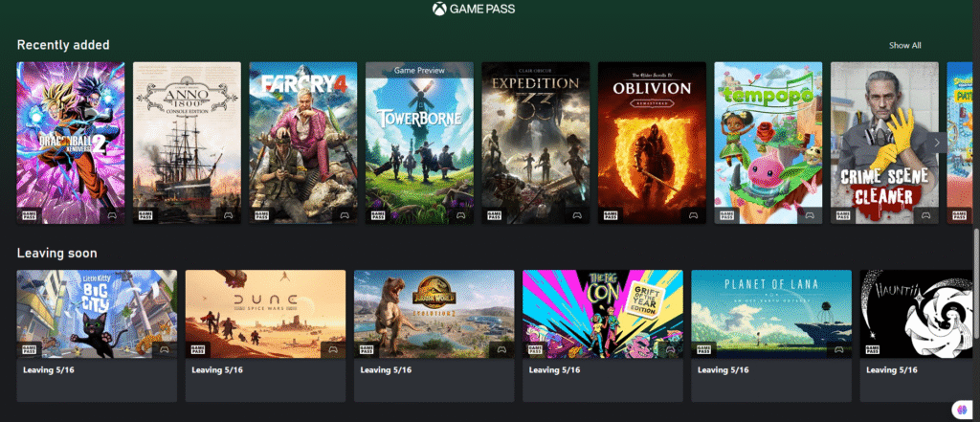Click controller icon on The Big Con
Image resolution: width=980 pixels, height=422 pixels.
(x=671, y=349)
